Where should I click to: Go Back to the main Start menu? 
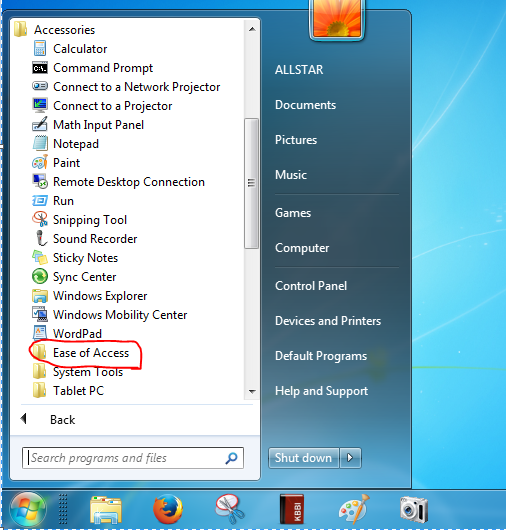coord(48,419)
